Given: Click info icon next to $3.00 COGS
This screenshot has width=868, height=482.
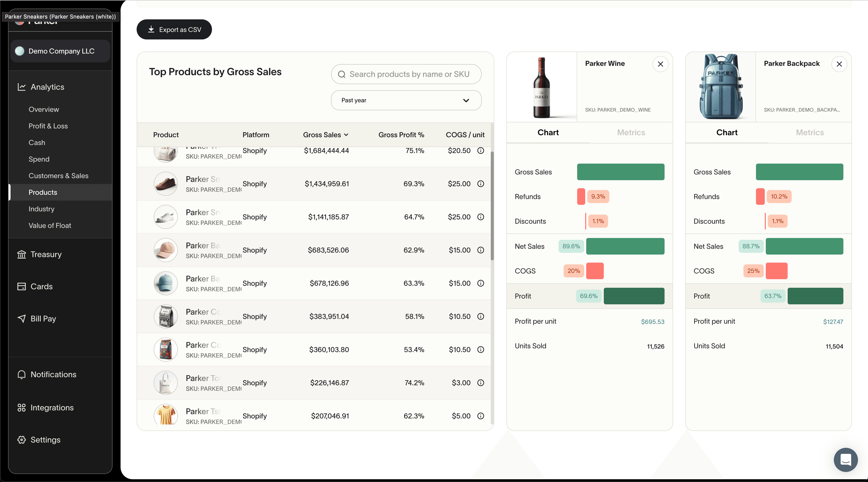Looking at the screenshot, I should [x=481, y=383].
